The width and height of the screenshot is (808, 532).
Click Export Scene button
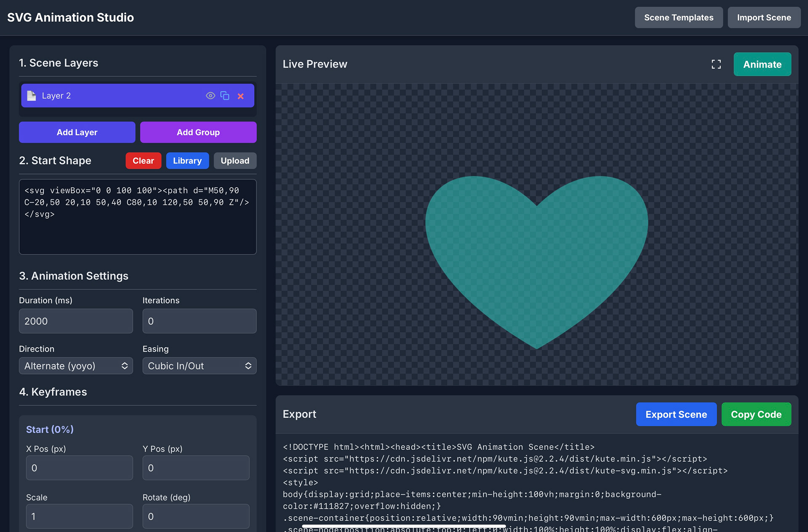676,415
